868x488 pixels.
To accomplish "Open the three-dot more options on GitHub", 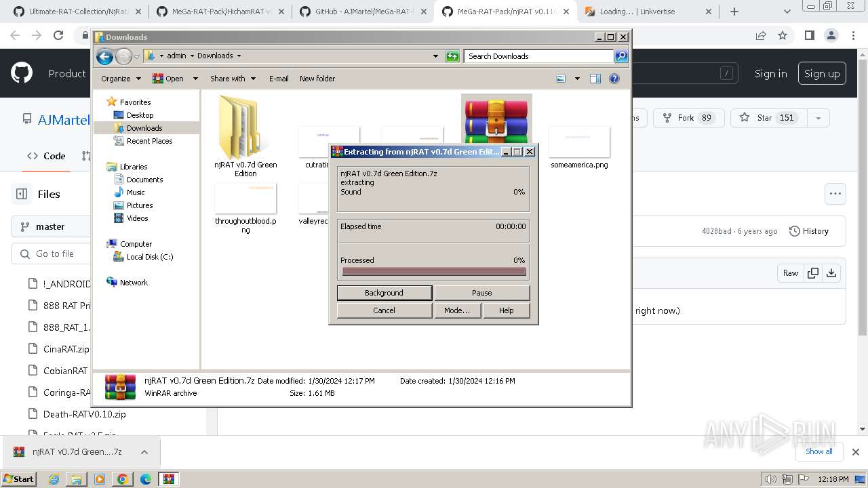I will pyautogui.click(x=835, y=194).
